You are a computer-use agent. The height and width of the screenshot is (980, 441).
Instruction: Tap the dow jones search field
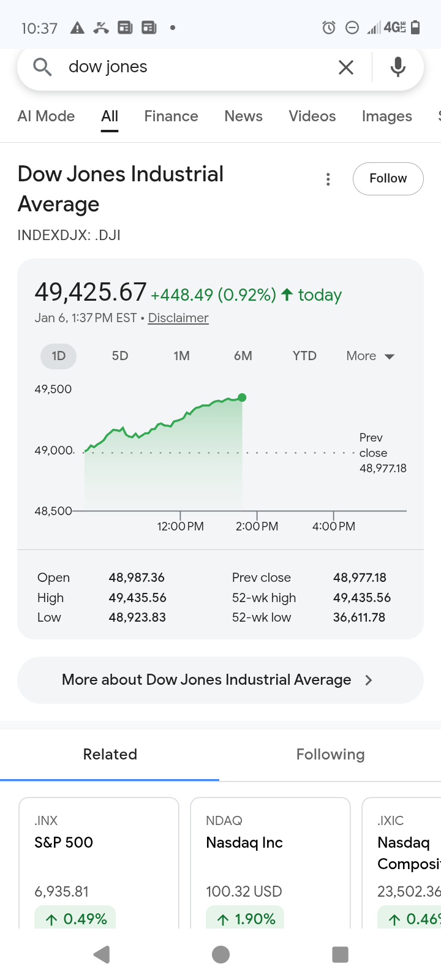[196, 67]
